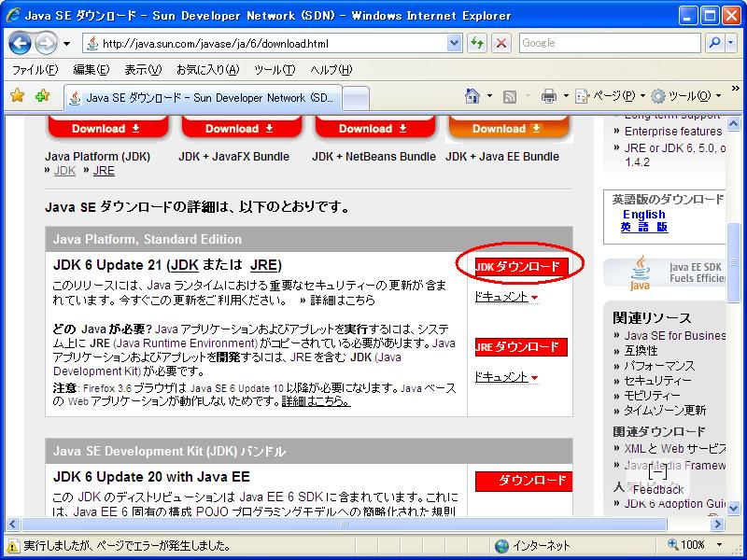Open the XML と Web サービス link

tap(674, 449)
